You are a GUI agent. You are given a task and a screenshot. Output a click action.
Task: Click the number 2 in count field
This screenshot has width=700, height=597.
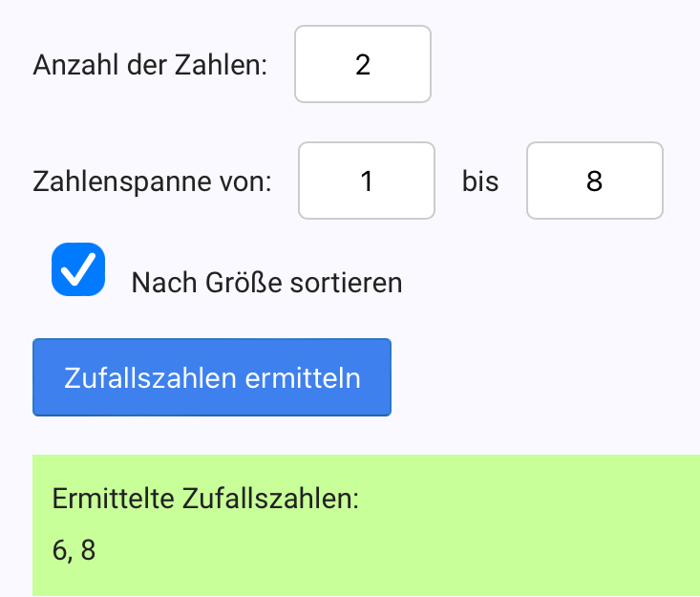pos(363,65)
